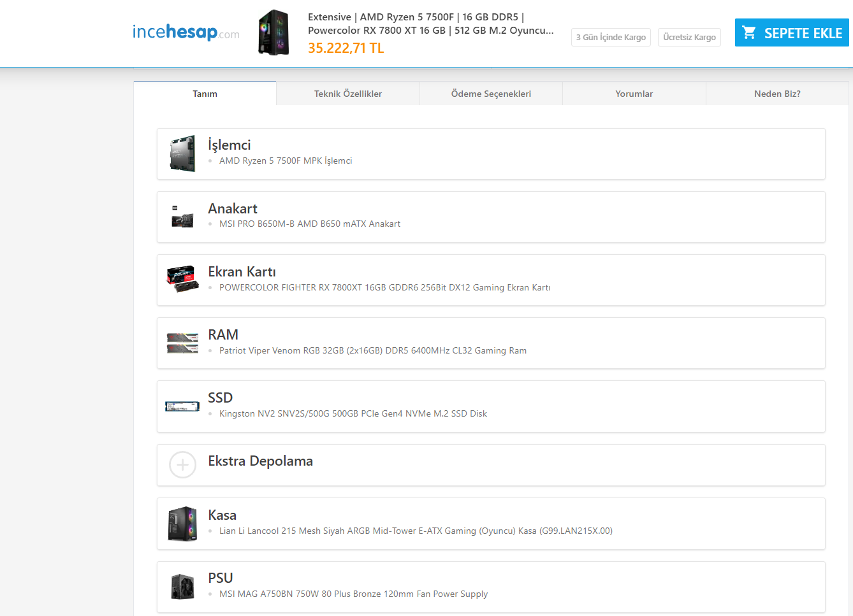853x616 pixels.
Task: Click the Lian Li Lancool 215 Mesh text
Action: (416, 531)
